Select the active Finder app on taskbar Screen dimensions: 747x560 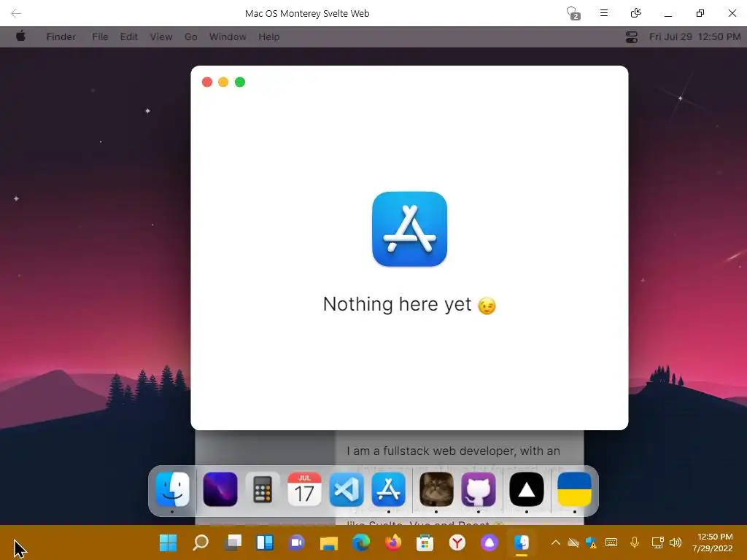[522, 542]
